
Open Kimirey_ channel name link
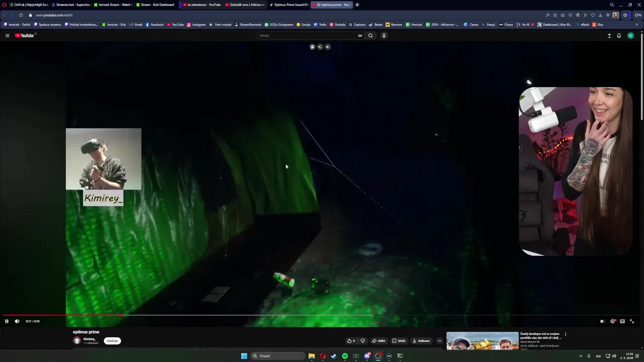(90, 339)
